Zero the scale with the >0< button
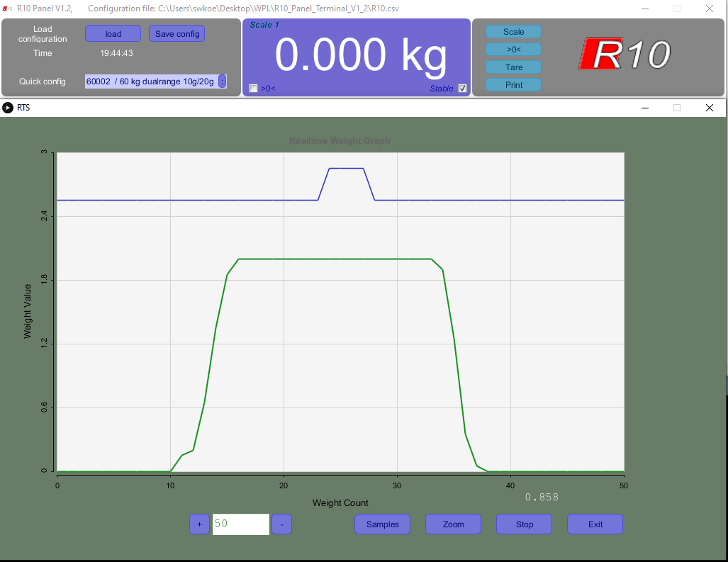The height and width of the screenshot is (562, 728). [x=513, y=49]
